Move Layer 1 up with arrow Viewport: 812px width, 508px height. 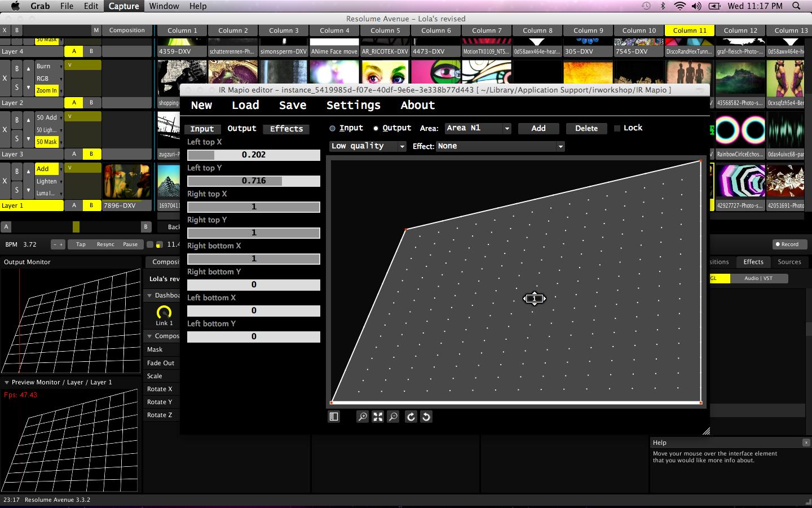(x=28, y=172)
